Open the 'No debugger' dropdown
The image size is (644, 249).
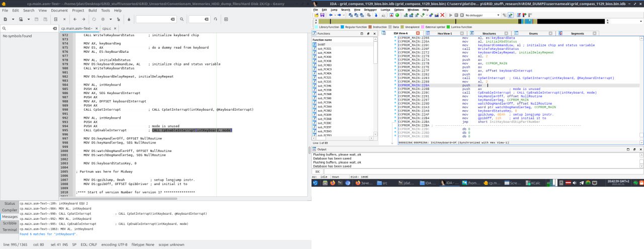(480, 15)
